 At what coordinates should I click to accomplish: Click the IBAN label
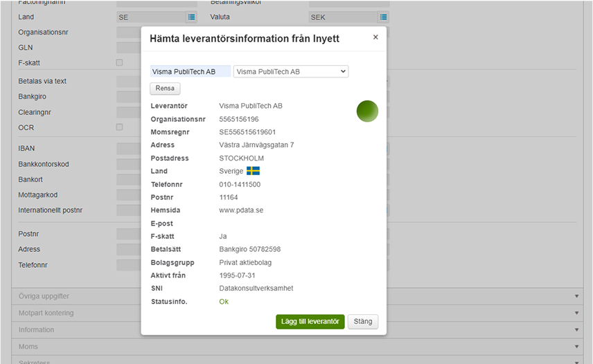[26, 148]
